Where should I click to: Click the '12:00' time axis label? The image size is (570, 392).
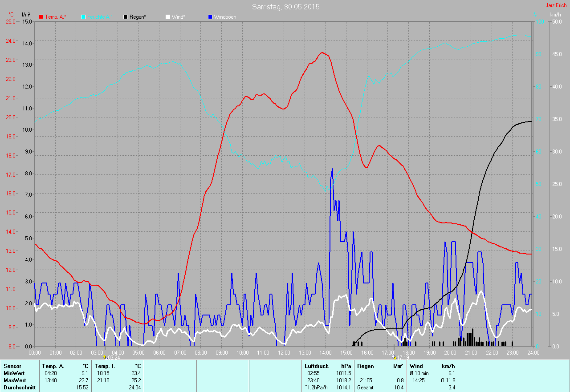(x=284, y=352)
